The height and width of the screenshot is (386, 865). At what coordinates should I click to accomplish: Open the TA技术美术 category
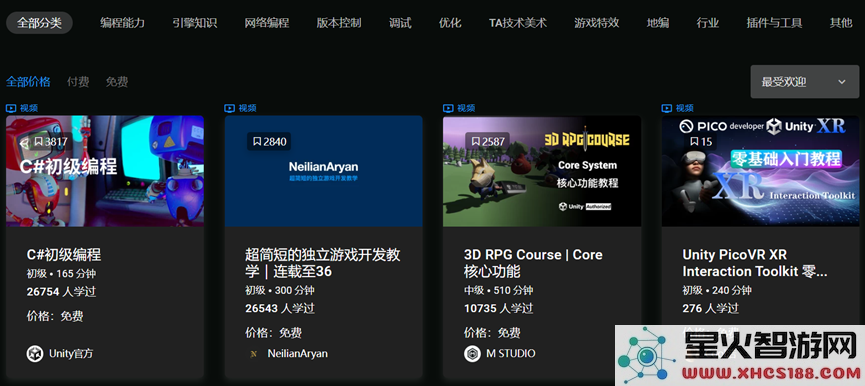(517, 23)
